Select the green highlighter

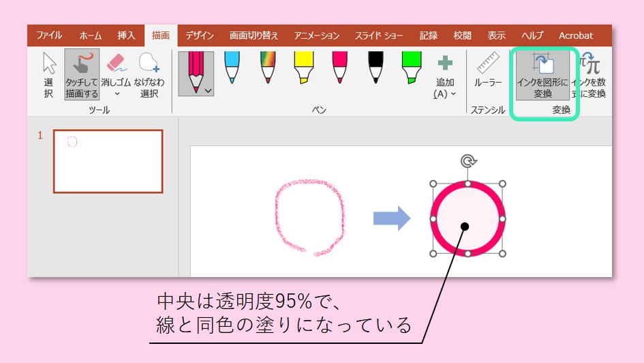pyautogui.click(x=412, y=68)
